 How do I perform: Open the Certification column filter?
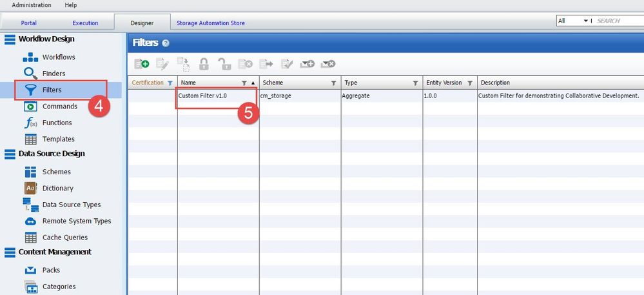coord(170,83)
